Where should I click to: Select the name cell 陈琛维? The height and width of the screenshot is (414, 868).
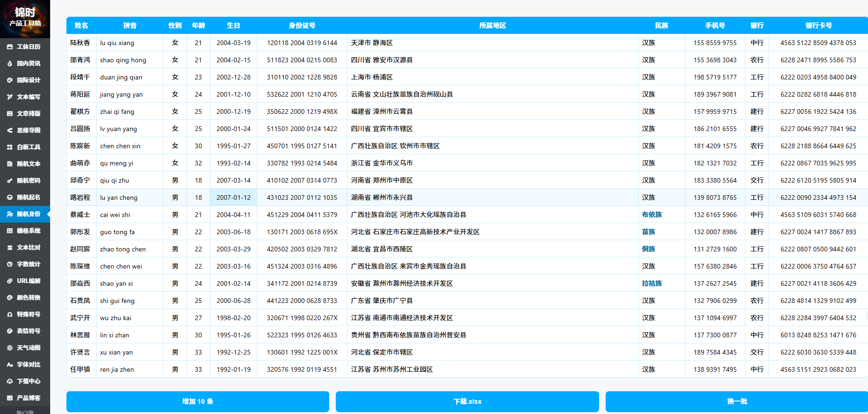click(80, 266)
